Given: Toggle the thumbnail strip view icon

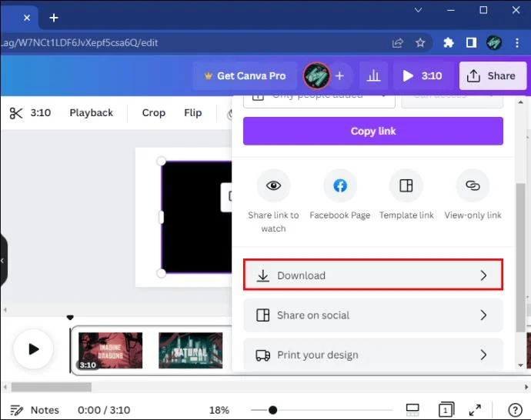Looking at the screenshot, I should click(412, 410).
